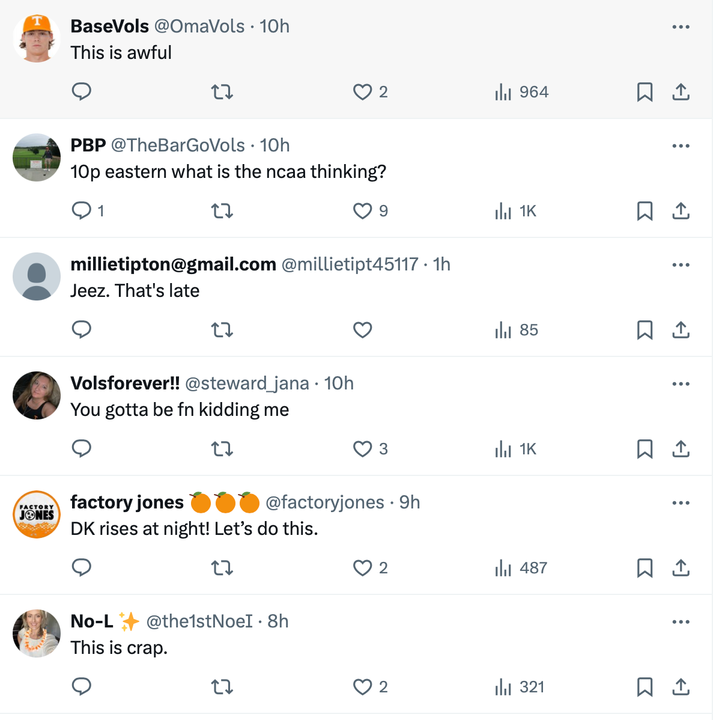Open more options menu on millietipton's tweet
This screenshot has width=728, height=720.
pos(681,265)
